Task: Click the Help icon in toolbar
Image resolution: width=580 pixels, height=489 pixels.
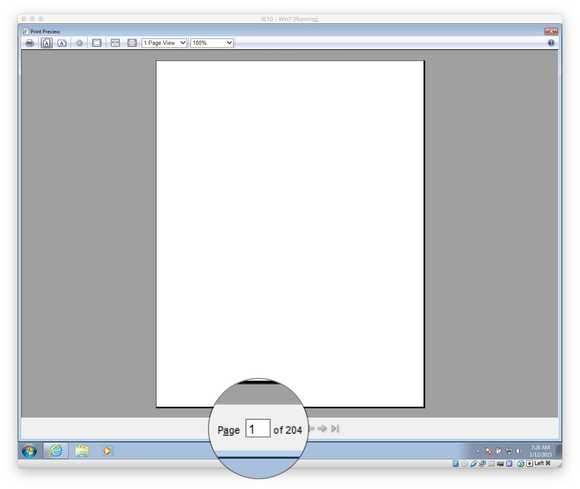Action: point(551,43)
